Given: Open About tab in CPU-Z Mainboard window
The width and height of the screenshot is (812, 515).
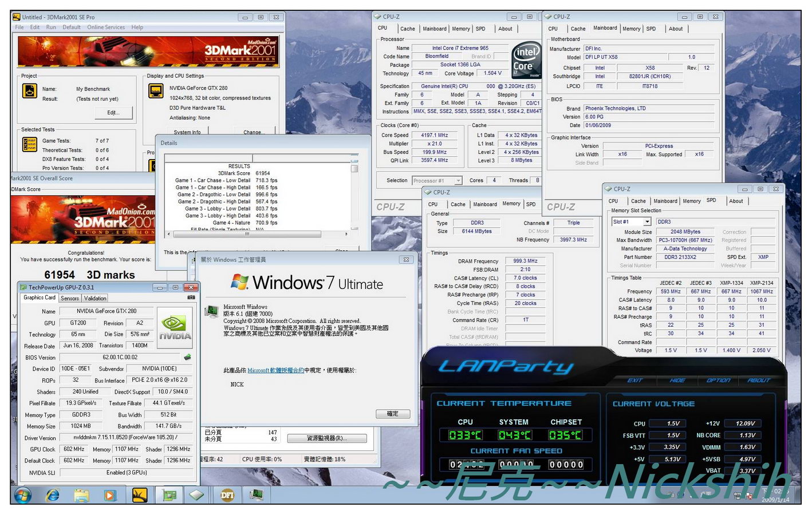Looking at the screenshot, I should click(676, 29).
